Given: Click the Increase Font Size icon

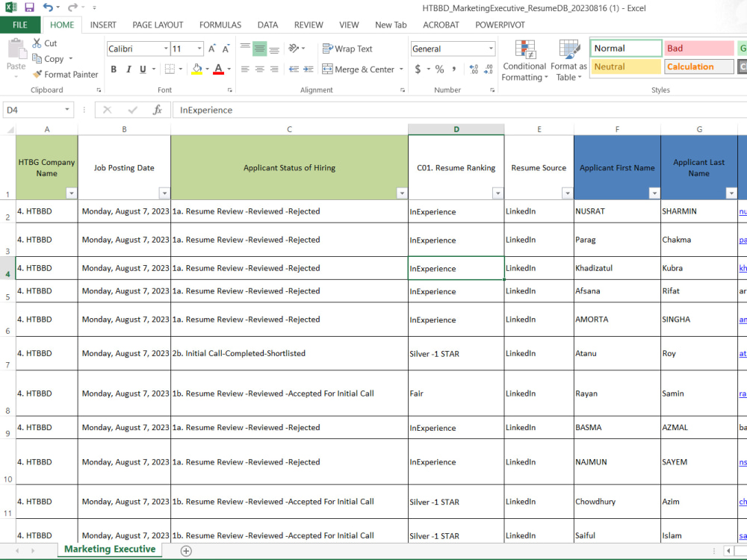Looking at the screenshot, I should pos(212,49).
